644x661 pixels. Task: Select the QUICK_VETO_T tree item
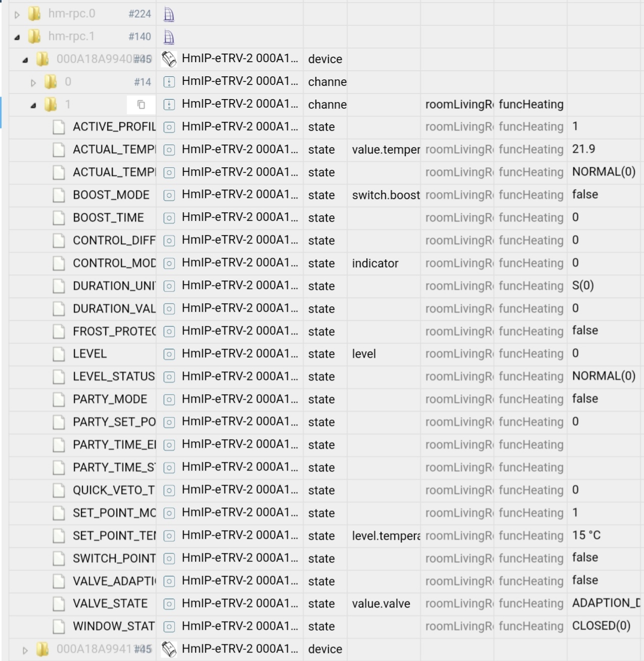click(x=114, y=490)
